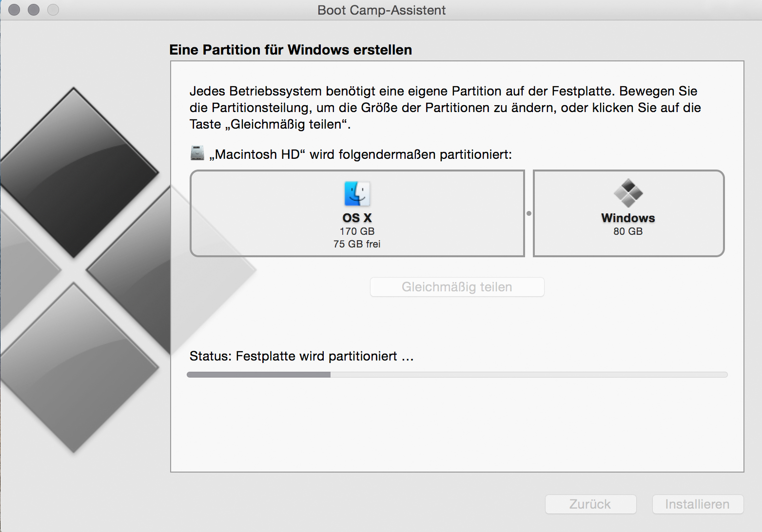Viewport: 762px width, 532px height.
Task: Click the partitioning progress bar
Action: (x=457, y=375)
